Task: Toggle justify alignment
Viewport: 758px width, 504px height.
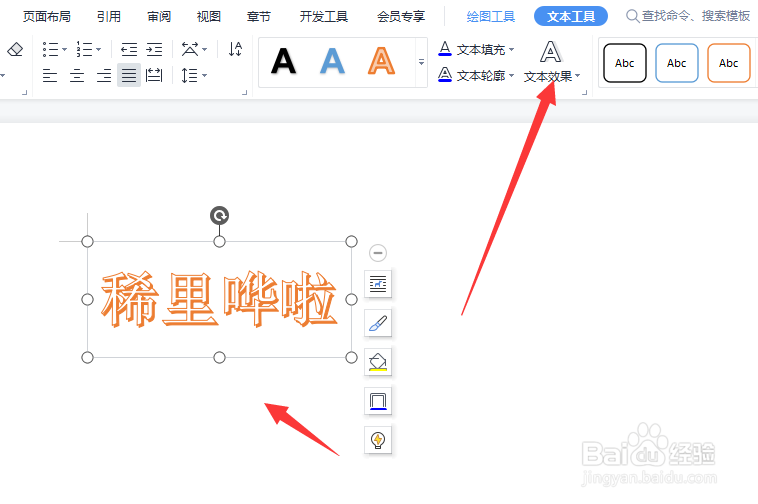Action: 129,75
